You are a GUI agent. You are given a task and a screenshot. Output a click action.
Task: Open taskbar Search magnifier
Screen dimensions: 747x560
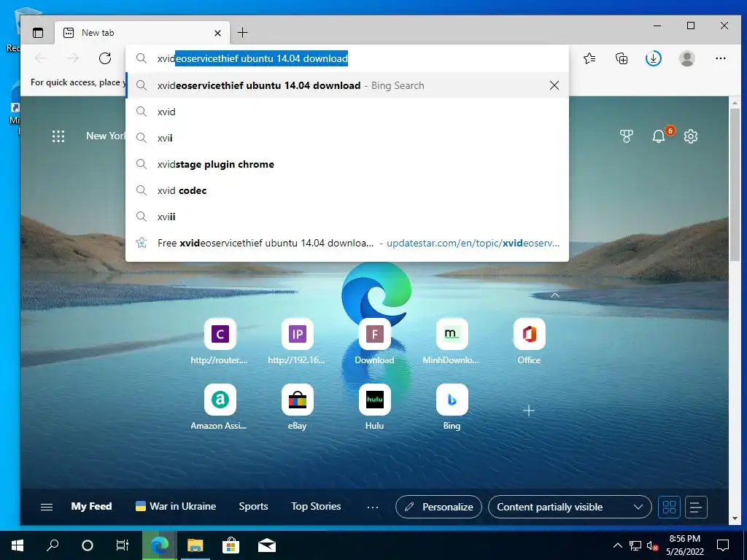pos(53,545)
